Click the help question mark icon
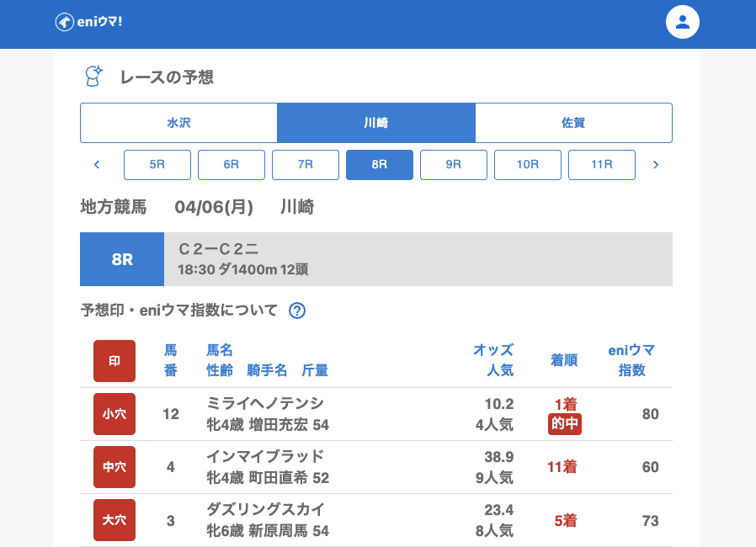Screen dimensions: 756x547 [296, 311]
